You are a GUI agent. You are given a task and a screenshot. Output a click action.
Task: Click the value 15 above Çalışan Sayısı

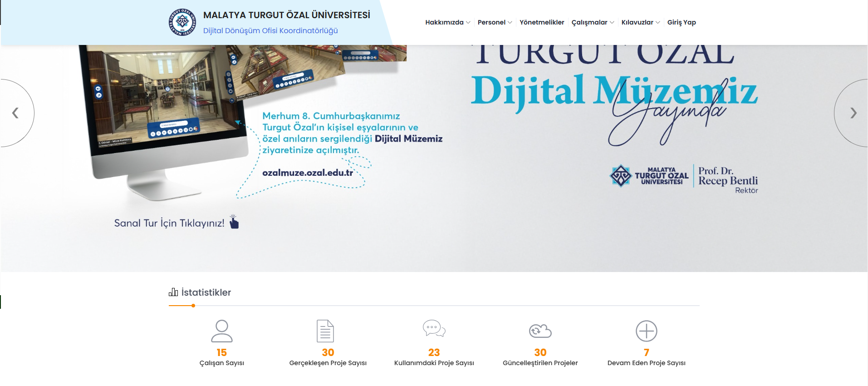click(222, 352)
